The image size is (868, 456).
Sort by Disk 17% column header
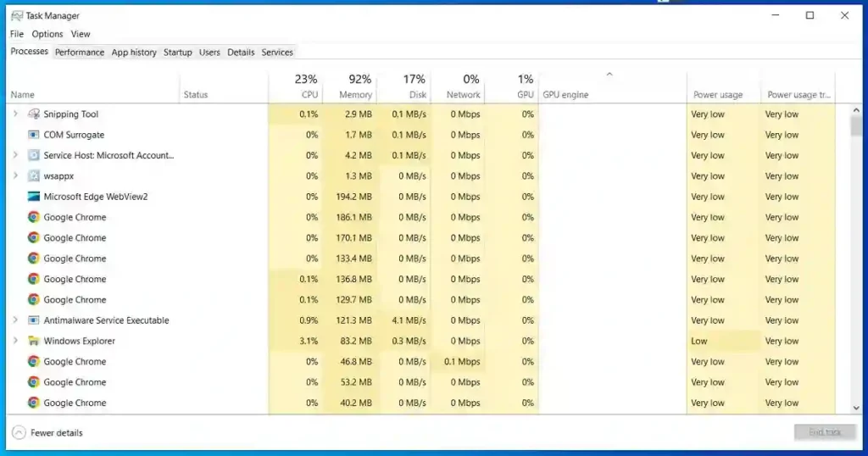(x=403, y=87)
